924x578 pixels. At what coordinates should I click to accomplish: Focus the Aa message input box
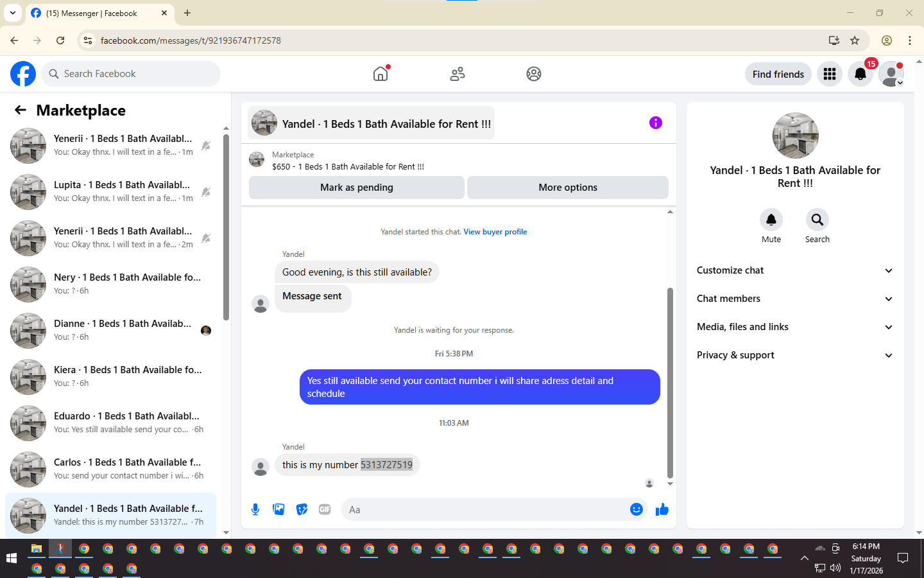[484, 509]
